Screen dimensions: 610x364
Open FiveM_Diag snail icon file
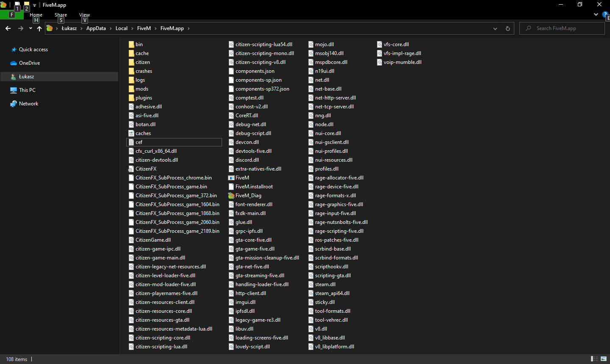[231, 196]
